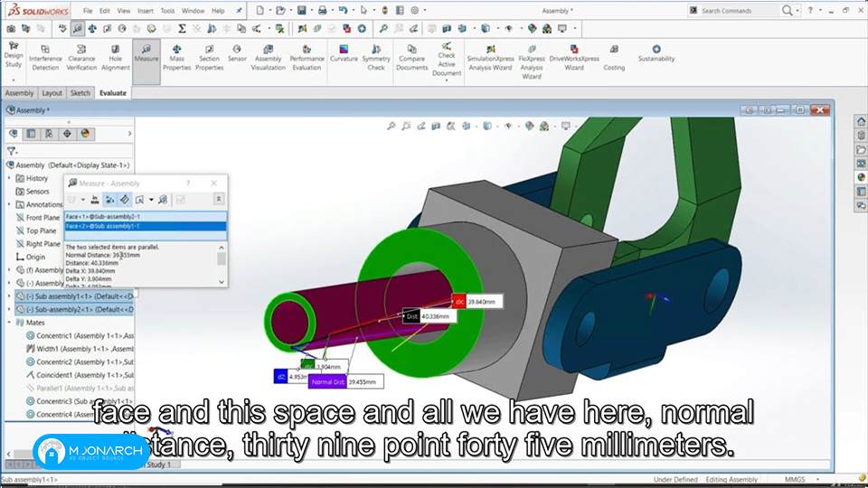Screen dimensions: 868x488
Task: Toggle Show XYZ Measurements in Measure dialog
Action: pyautogui.click(x=109, y=199)
